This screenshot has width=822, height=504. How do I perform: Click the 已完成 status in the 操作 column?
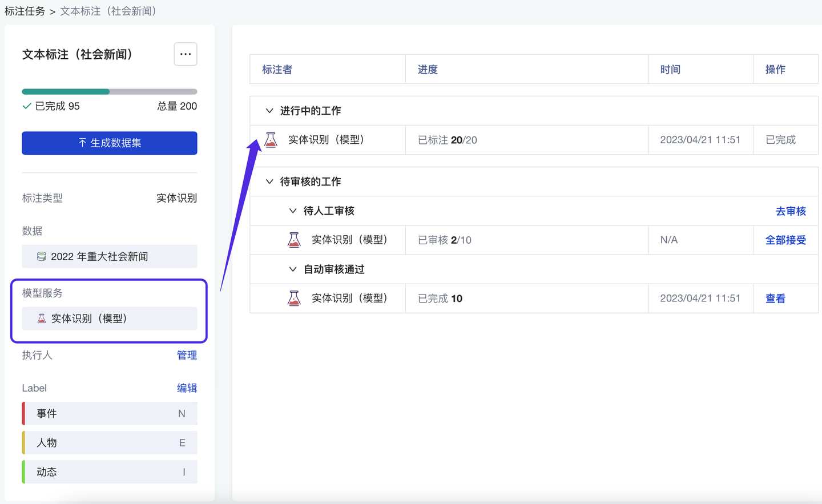click(x=780, y=140)
